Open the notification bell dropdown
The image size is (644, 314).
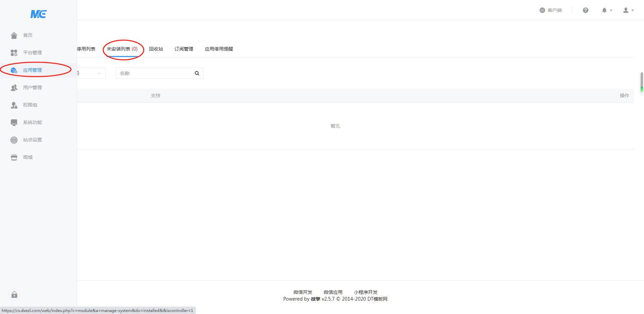coord(607,10)
